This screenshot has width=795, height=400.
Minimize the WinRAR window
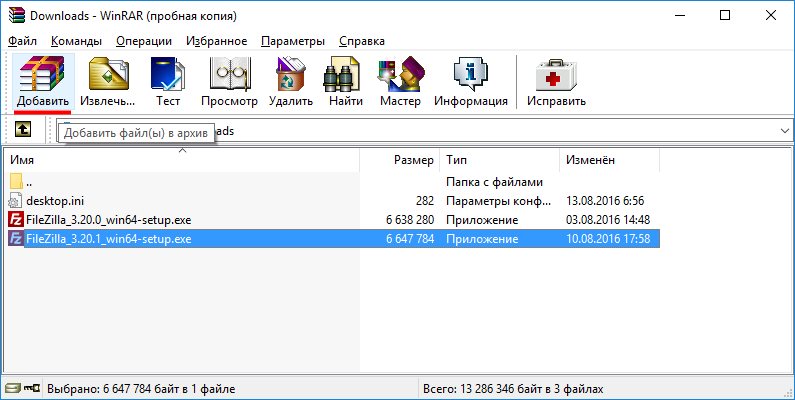(x=679, y=16)
